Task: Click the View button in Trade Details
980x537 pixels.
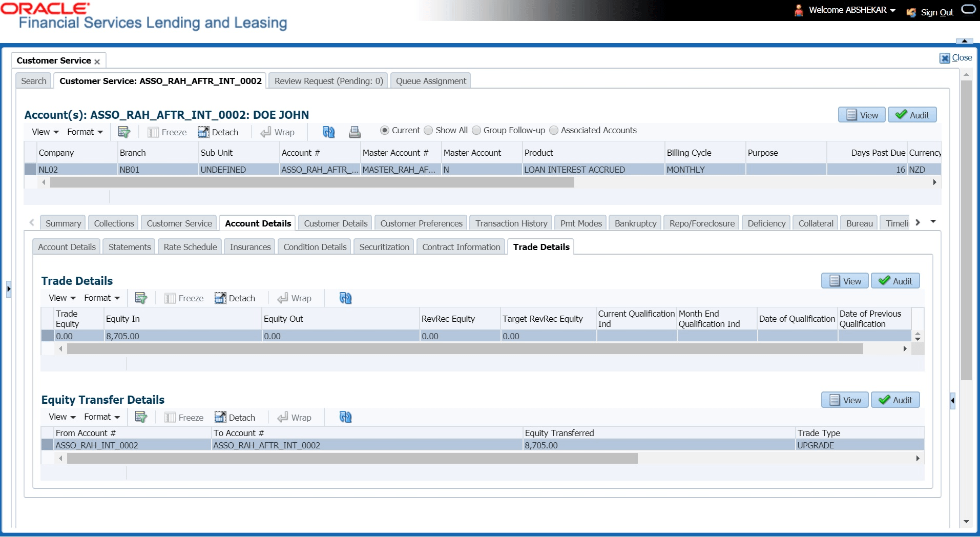Action: [845, 281]
